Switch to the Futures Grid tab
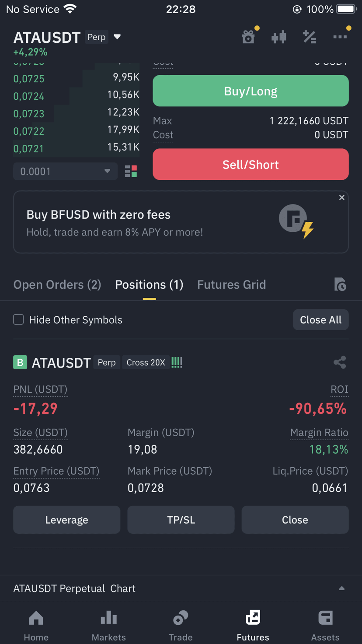This screenshot has height=644, width=362. point(232,285)
